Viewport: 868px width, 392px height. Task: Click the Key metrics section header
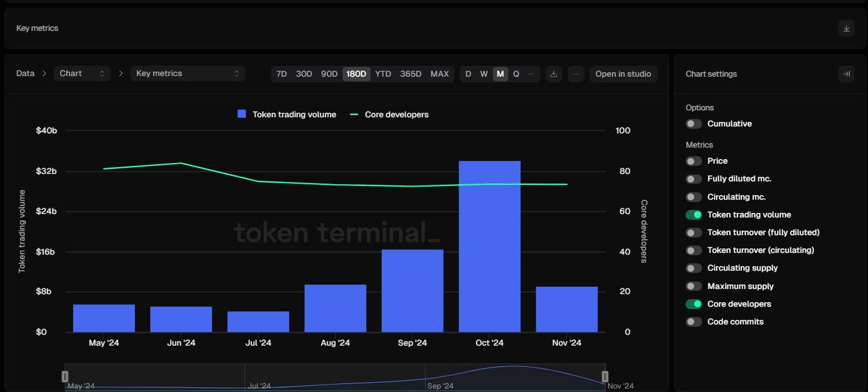pyautogui.click(x=37, y=28)
